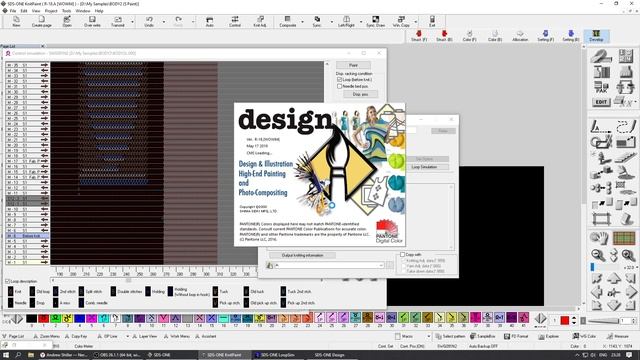Toggle the Loop (before knit.) checkbox

point(339,80)
